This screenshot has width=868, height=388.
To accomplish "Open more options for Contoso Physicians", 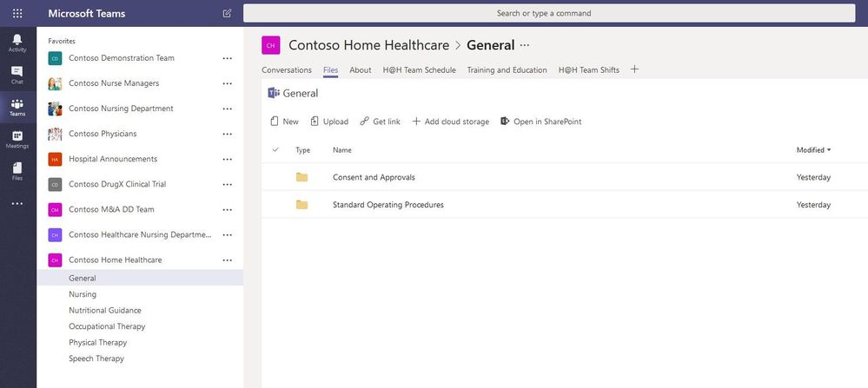I will tap(227, 134).
